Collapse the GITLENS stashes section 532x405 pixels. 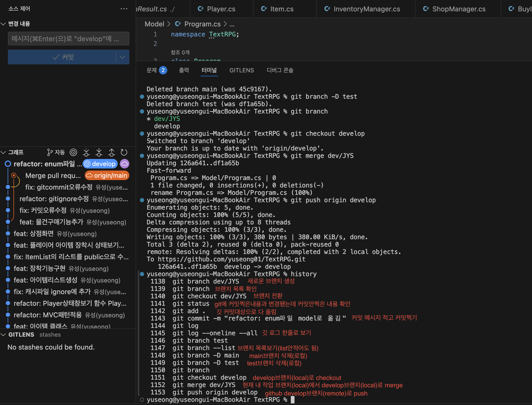pos(3,335)
